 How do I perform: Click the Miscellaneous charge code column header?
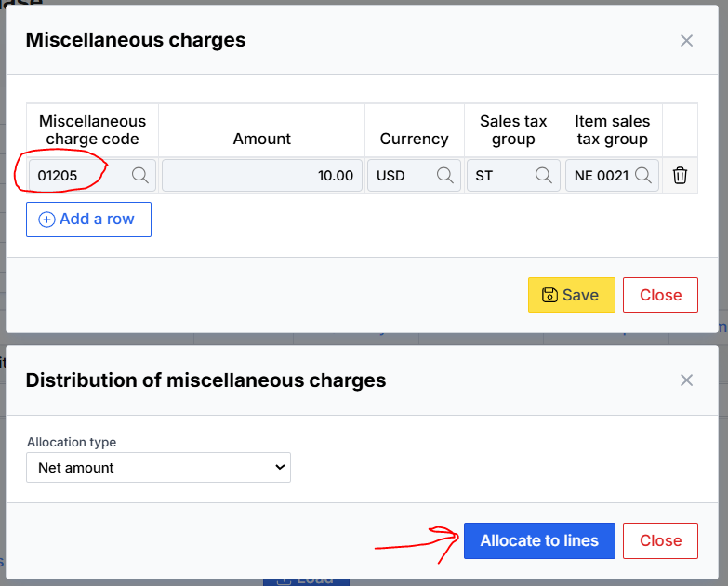[x=92, y=129]
